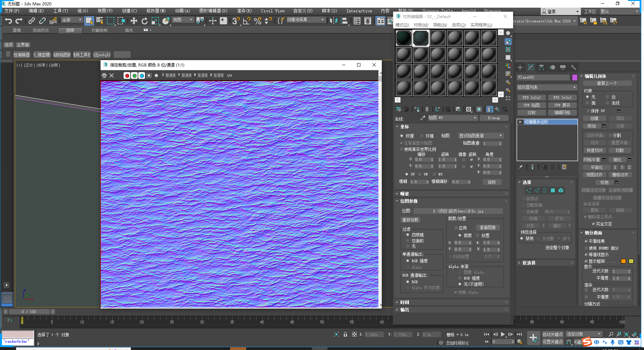The height and width of the screenshot is (350, 644).
Task: Click the Undo arrow in main toolbar
Action: pyautogui.click(x=8, y=21)
